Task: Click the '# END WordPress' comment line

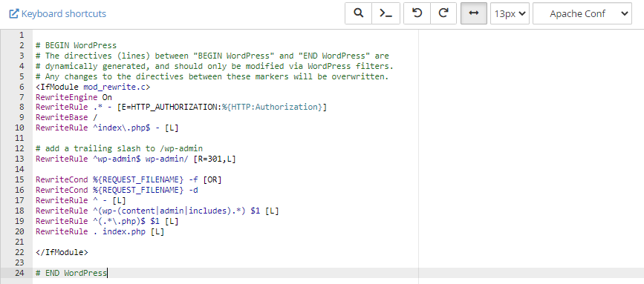Action: tap(71, 273)
